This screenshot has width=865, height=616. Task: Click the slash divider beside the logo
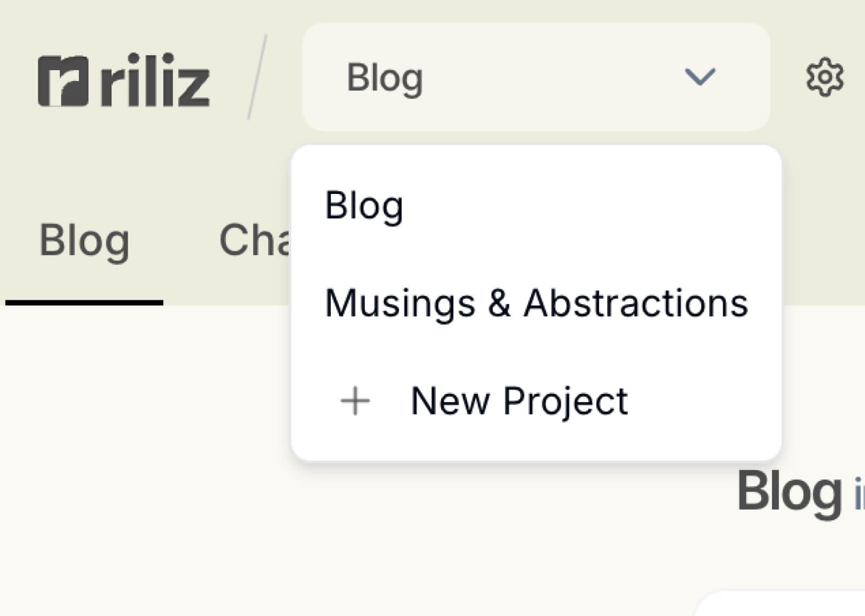coord(257,77)
